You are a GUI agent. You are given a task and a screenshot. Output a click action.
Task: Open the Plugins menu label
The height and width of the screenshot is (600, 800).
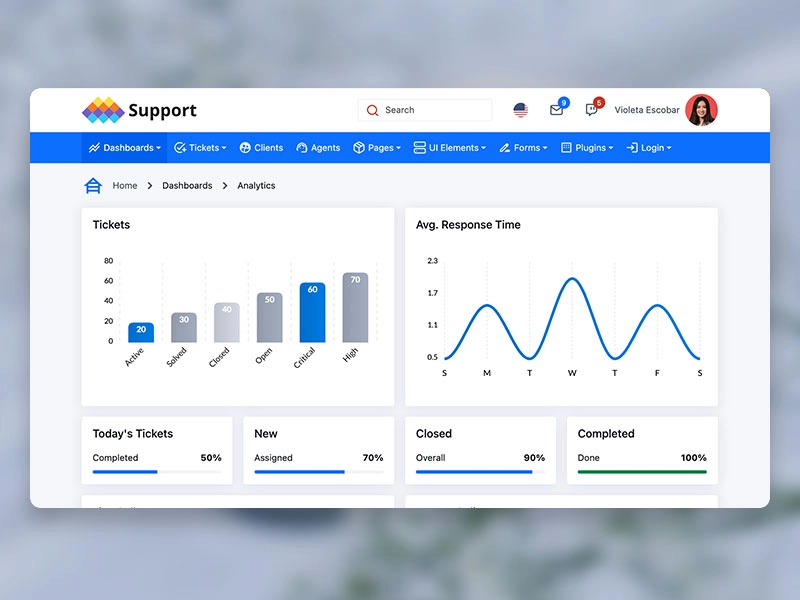591,148
